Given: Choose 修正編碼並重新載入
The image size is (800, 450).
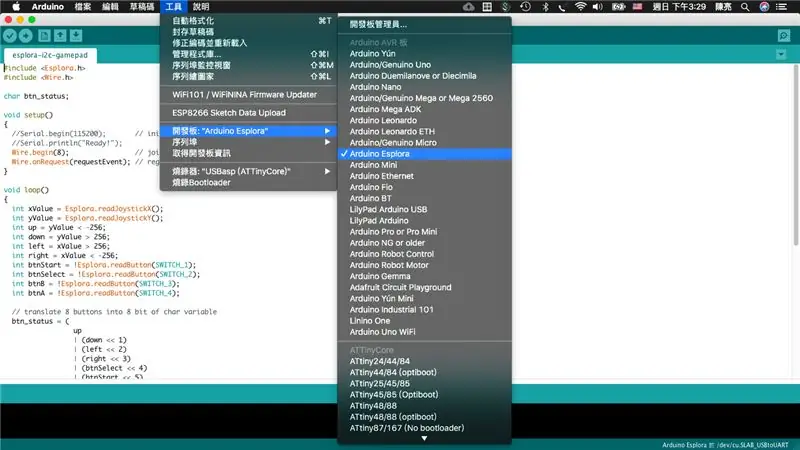Looking at the screenshot, I should pyautogui.click(x=248, y=43).
